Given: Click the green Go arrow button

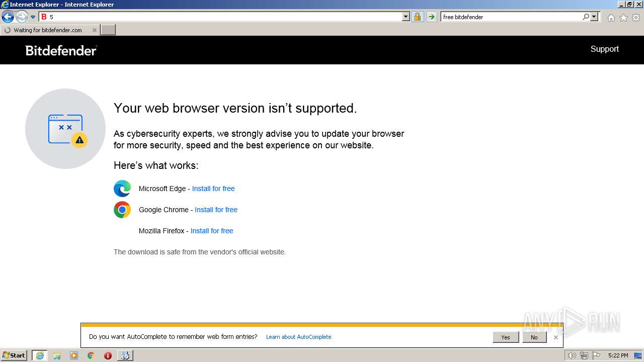Looking at the screenshot, I should pos(431,17).
